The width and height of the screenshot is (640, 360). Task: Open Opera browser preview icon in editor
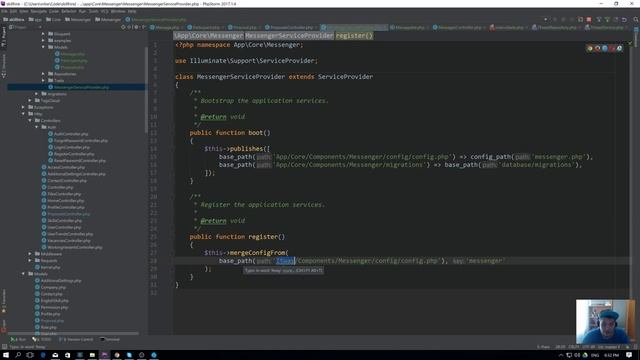[x=612, y=49]
